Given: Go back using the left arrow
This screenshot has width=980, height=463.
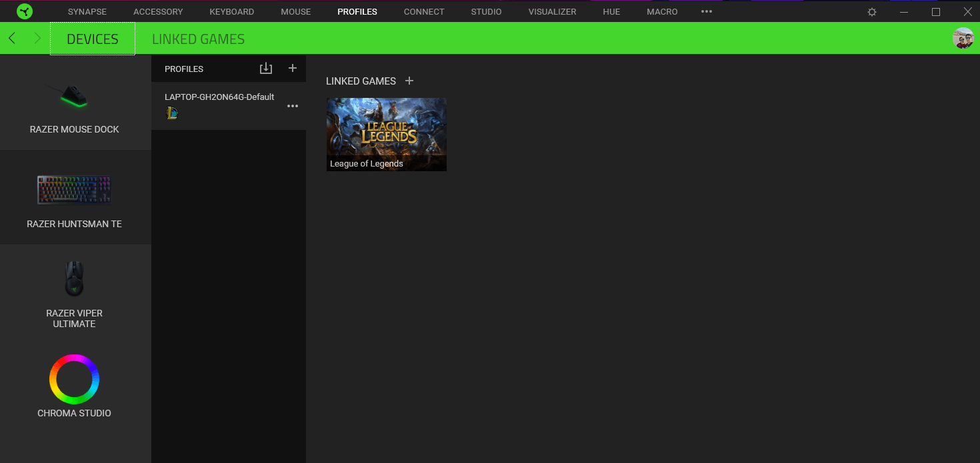Looking at the screenshot, I should point(12,39).
